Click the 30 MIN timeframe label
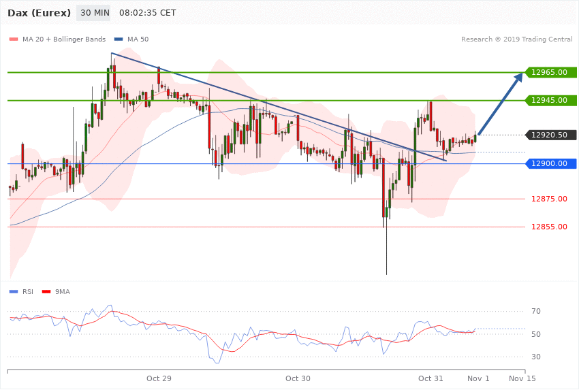The image size is (579, 392). [93, 13]
